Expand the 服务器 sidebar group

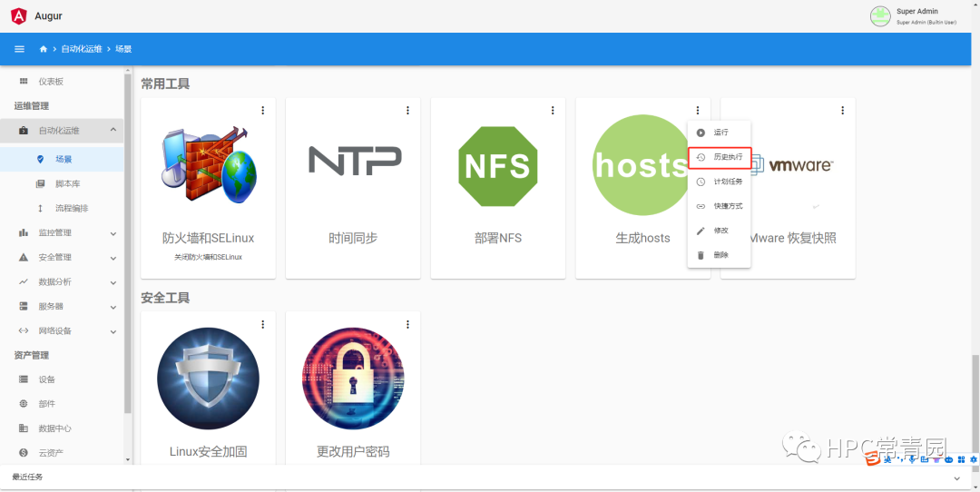click(113, 307)
